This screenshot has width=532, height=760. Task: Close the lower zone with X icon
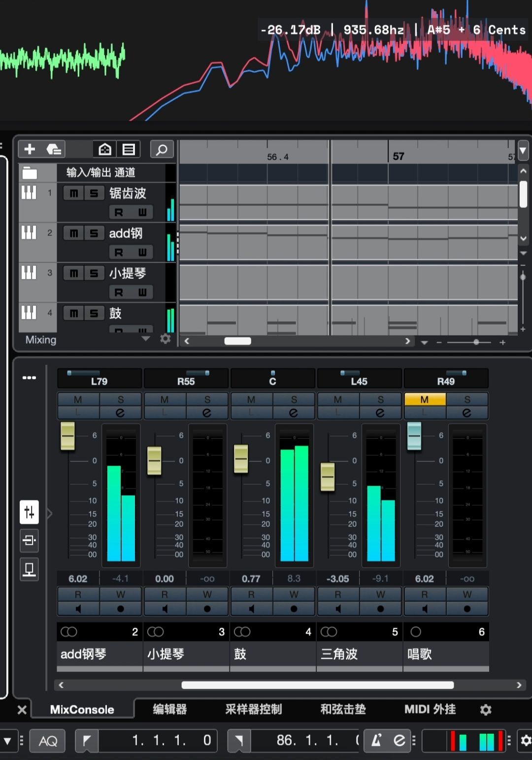tap(22, 710)
